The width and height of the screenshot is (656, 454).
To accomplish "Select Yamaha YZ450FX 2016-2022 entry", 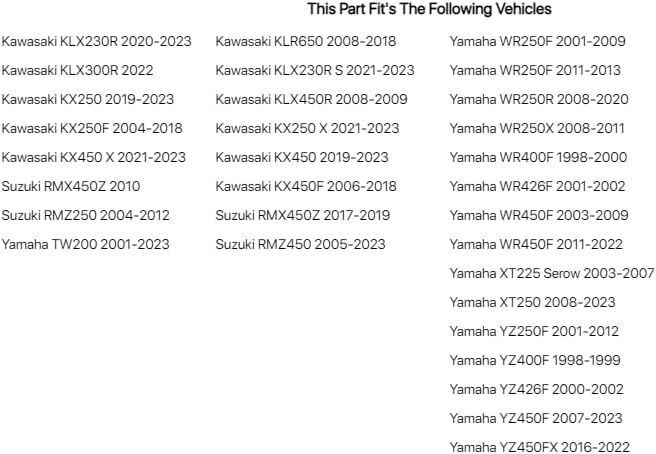I will click(x=540, y=447).
